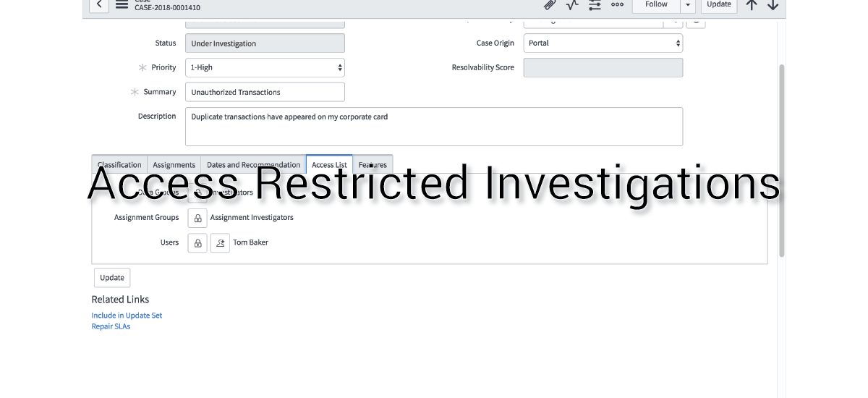Go to previous record with up arrow

coord(752,4)
